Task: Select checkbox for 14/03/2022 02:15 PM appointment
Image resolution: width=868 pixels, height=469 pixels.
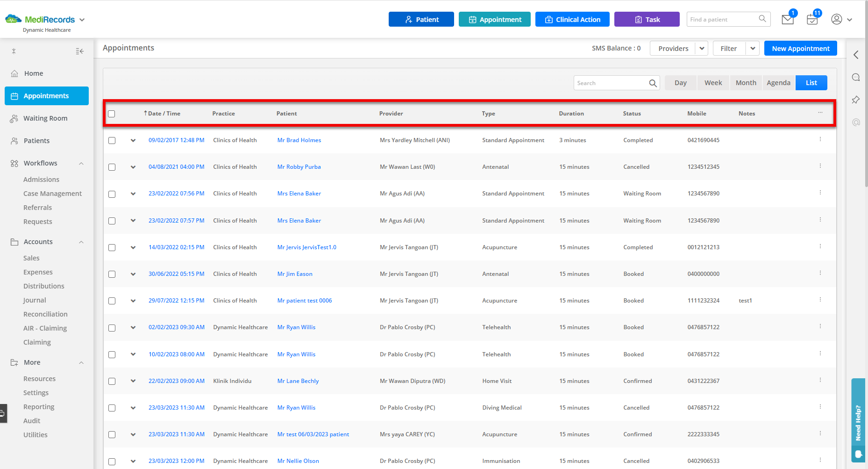Action: (x=112, y=247)
